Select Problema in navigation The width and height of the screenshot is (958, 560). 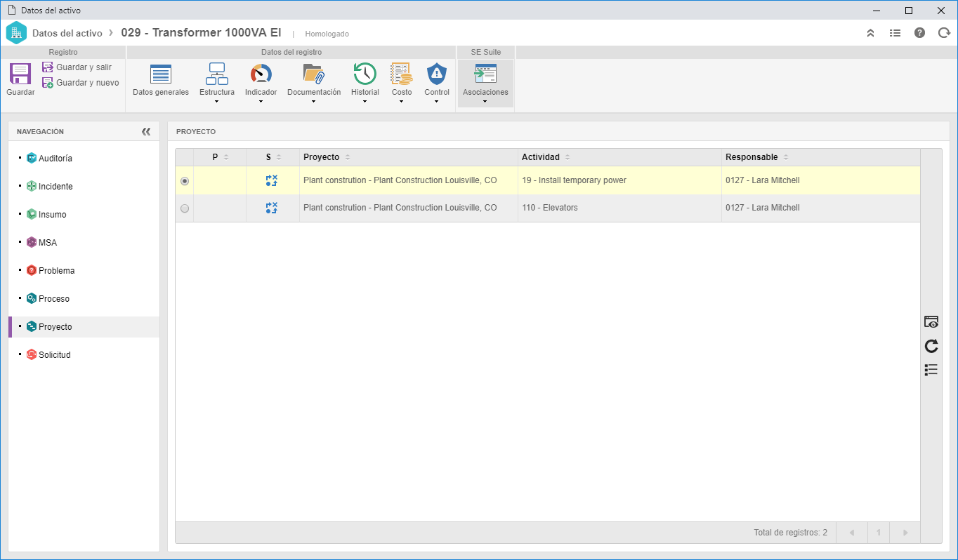click(x=56, y=271)
